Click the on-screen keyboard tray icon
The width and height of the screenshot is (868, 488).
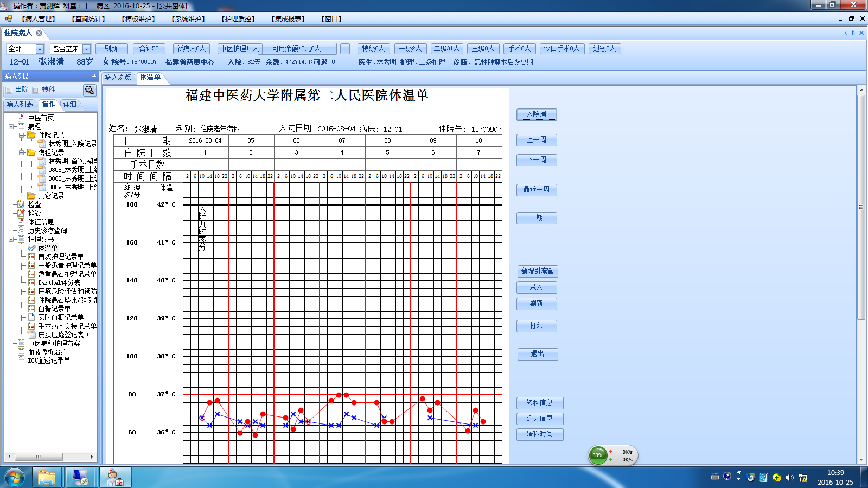pos(714,477)
